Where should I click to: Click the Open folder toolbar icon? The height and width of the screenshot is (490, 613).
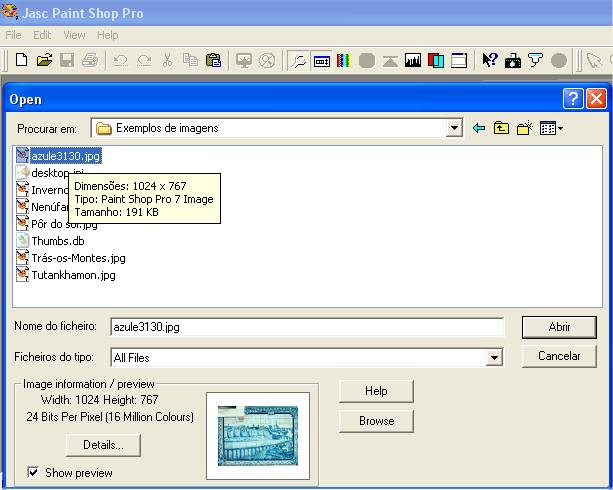(x=44, y=61)
